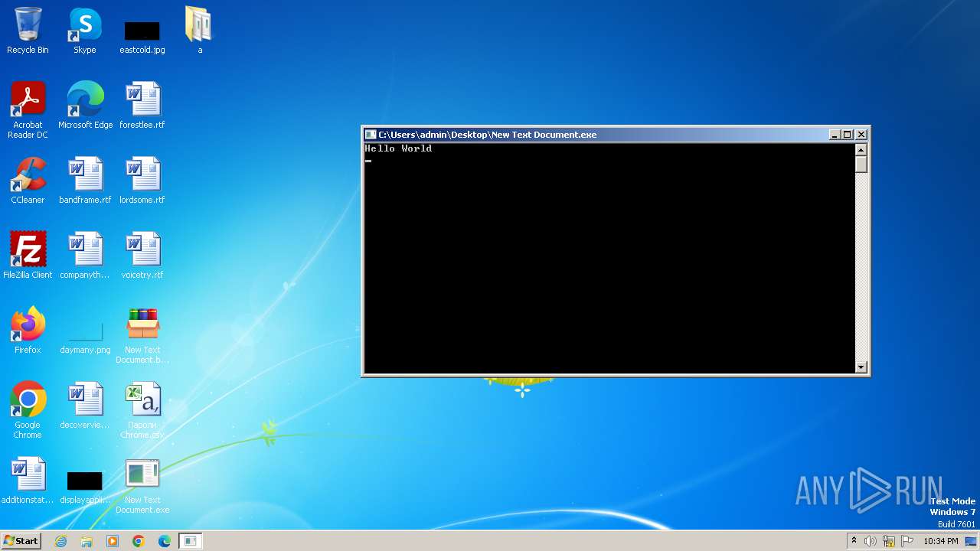Click the console scrollbar down arrow
980x551 pixels.
[861, 367]
